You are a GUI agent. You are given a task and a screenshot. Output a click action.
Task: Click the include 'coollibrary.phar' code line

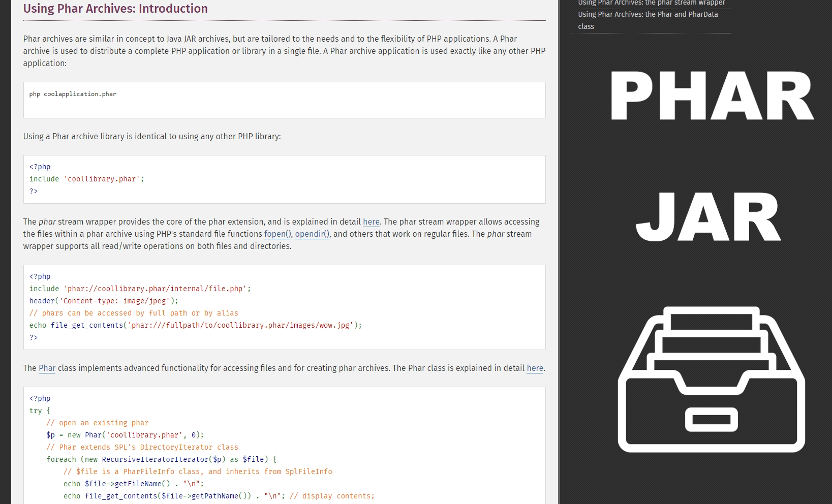click(x=87, y=179)
